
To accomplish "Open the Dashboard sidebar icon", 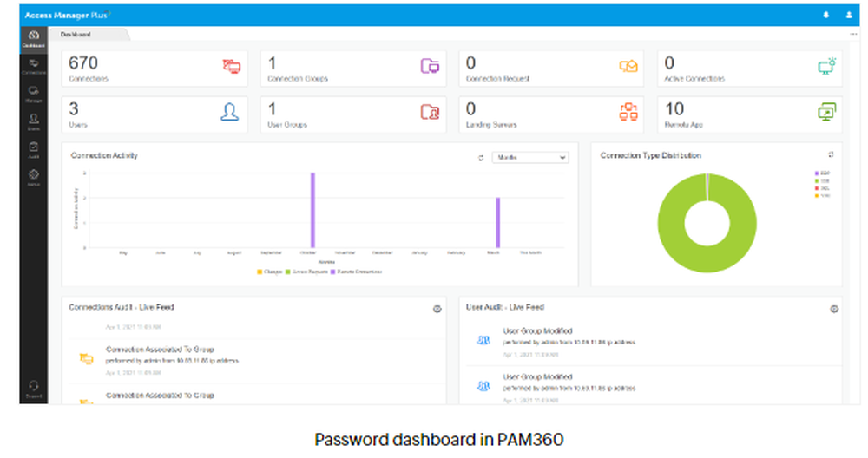I will coord(33,39).
